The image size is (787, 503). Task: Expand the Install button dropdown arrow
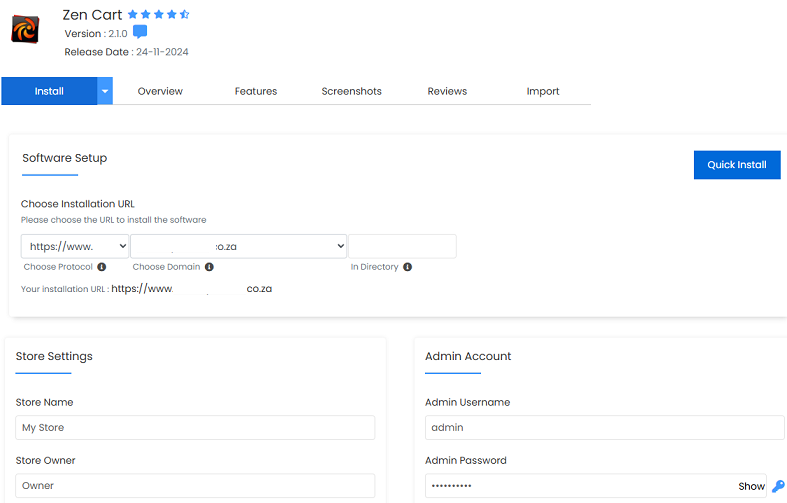click(x=105, y=91)
